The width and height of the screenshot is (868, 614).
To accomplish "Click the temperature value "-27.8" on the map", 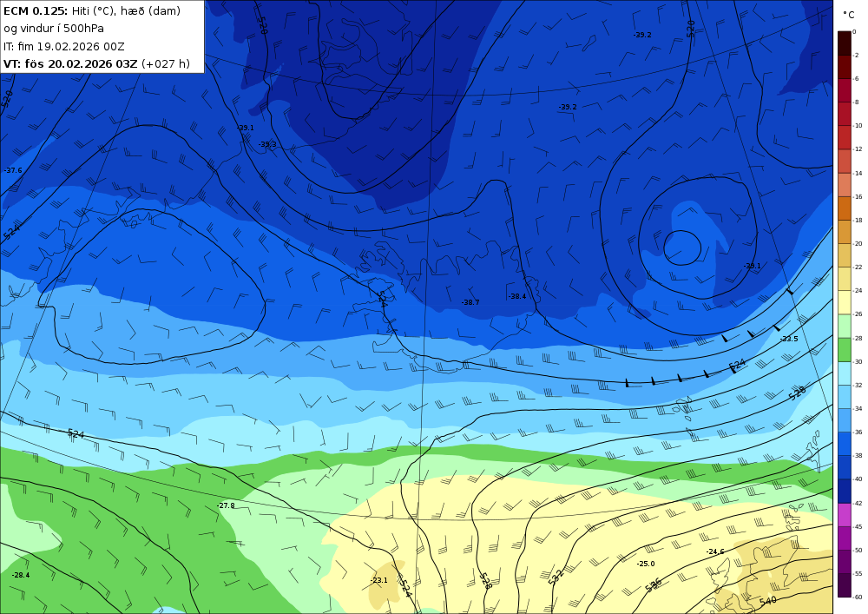I will coord(226,505).
